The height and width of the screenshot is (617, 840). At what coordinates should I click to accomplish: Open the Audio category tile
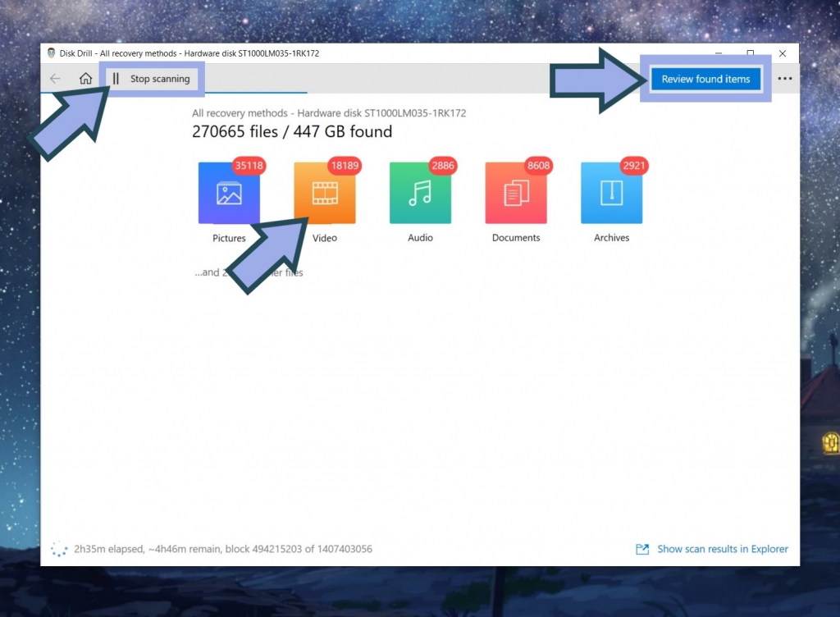coord(420,194)
